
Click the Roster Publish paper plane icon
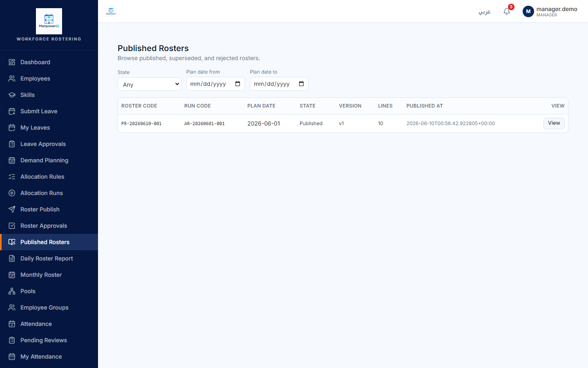12,209
